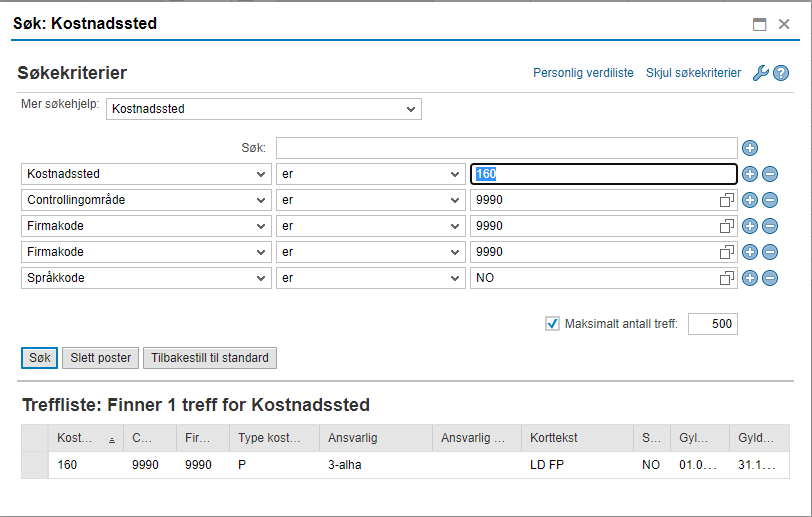The width and height of the screenshot is (812, 517).
Task: Open value help icon in Controllingområde field
Action: click(x=727, y=200)
